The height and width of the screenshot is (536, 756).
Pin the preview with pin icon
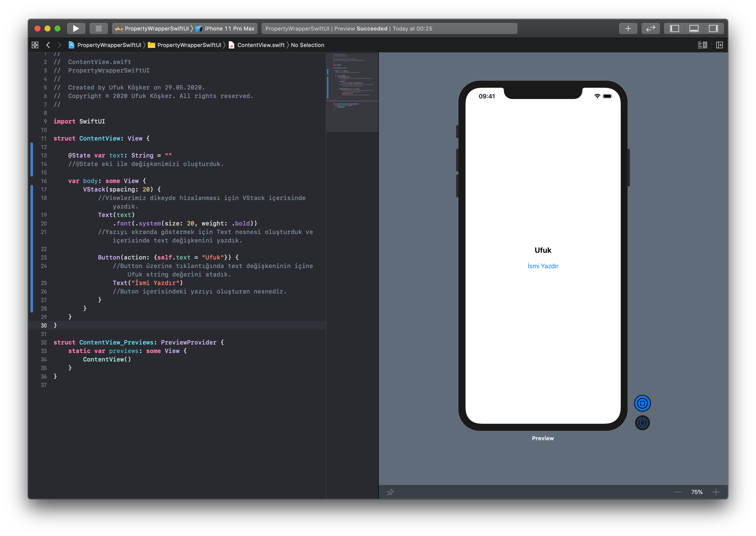[390, 492]
